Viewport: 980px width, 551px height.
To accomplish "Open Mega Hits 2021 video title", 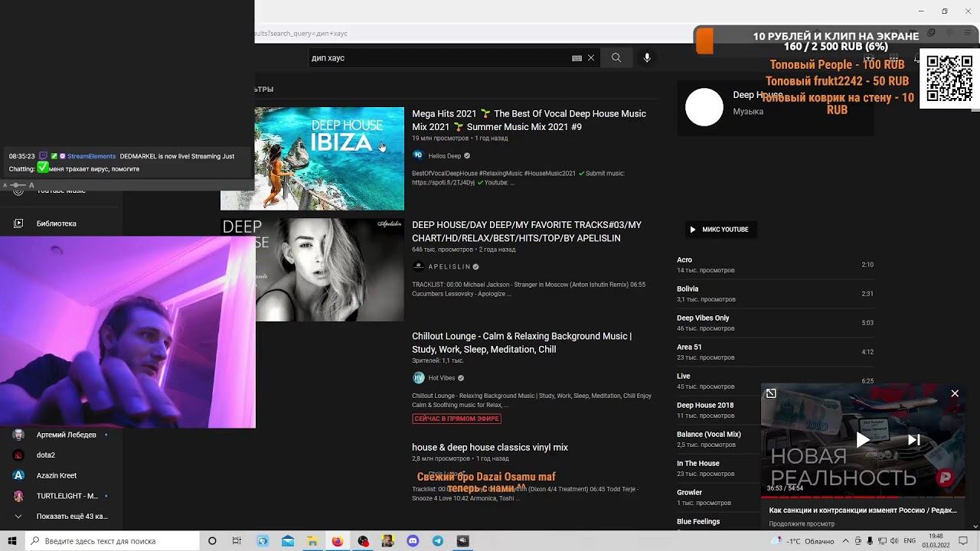I will click(530, 120).
